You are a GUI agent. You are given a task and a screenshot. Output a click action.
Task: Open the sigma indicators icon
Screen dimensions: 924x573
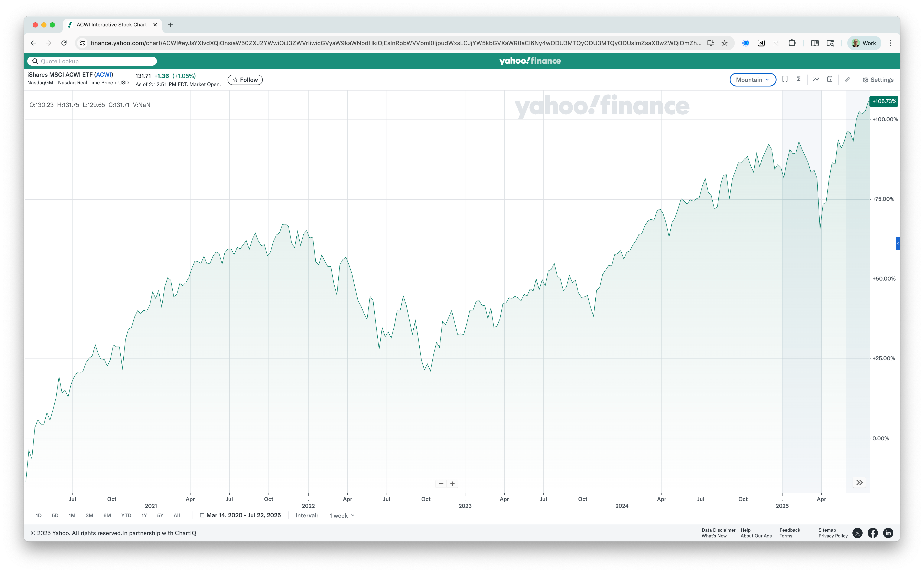click(x=798, y=79)
